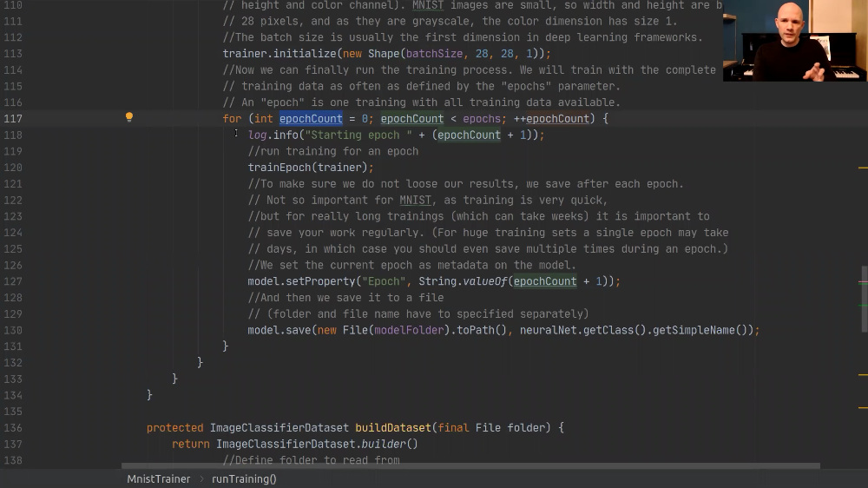Click the webcam video overlay thumbnail

[x=795, y=41]
